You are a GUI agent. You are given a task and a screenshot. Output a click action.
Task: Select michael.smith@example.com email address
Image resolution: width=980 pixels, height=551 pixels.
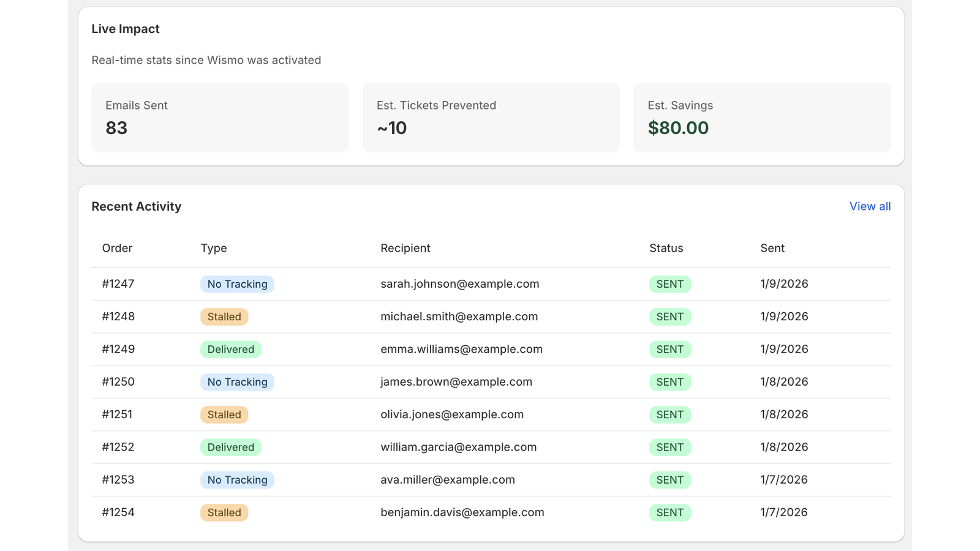pyautogui.click(x=459, y=317)
